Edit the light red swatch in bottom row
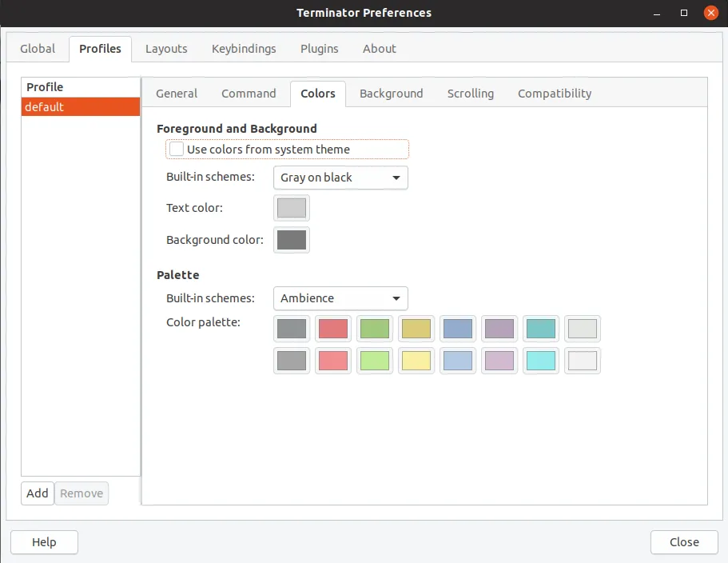 [333, 361]
